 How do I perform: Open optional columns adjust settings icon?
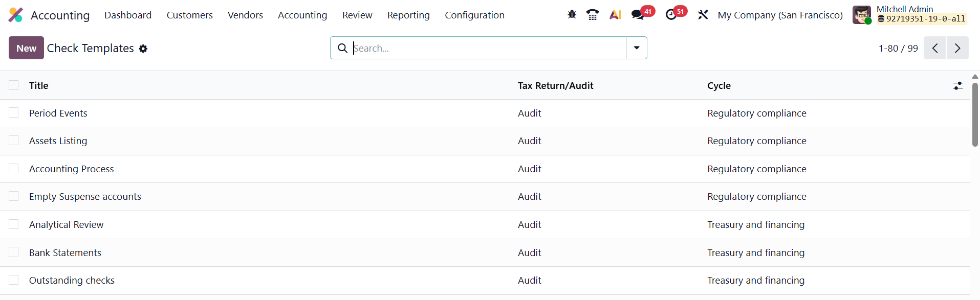coord(957,86)
